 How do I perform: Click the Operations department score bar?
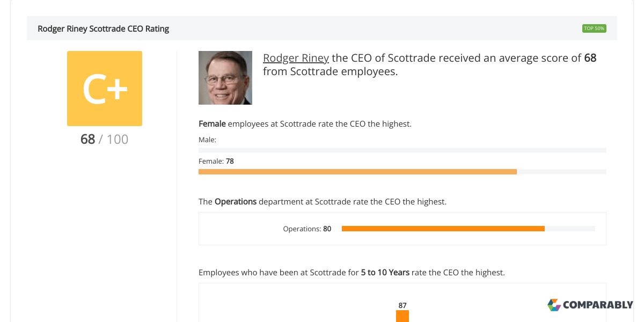click(x=443, y=229)
